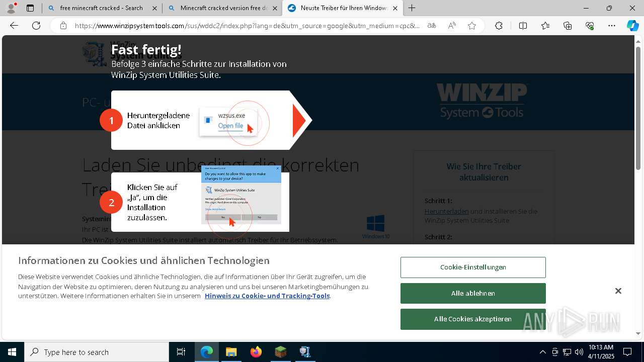Open the browser extensions menu
Image resolution: width=644 pixels, height=362 pixels.
click(499, 26)
